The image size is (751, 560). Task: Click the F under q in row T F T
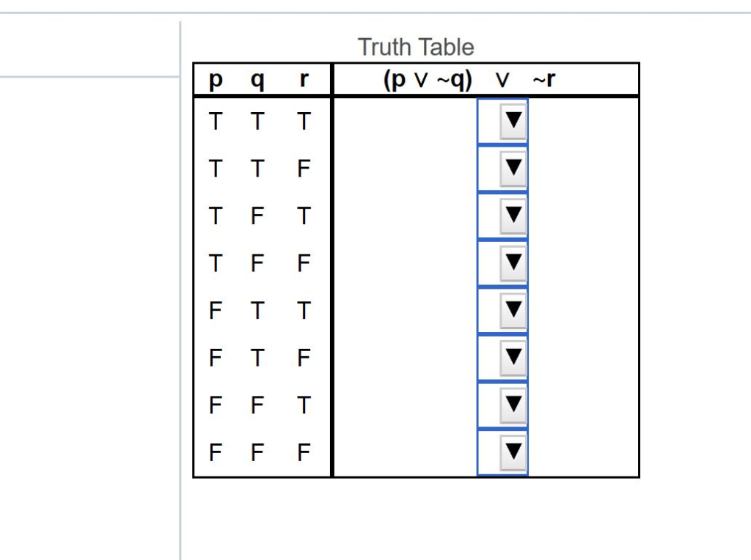pos(257,216)
